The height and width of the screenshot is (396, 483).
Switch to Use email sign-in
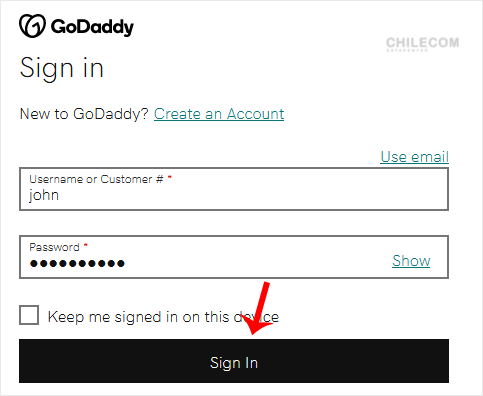(x=415, y=157)
